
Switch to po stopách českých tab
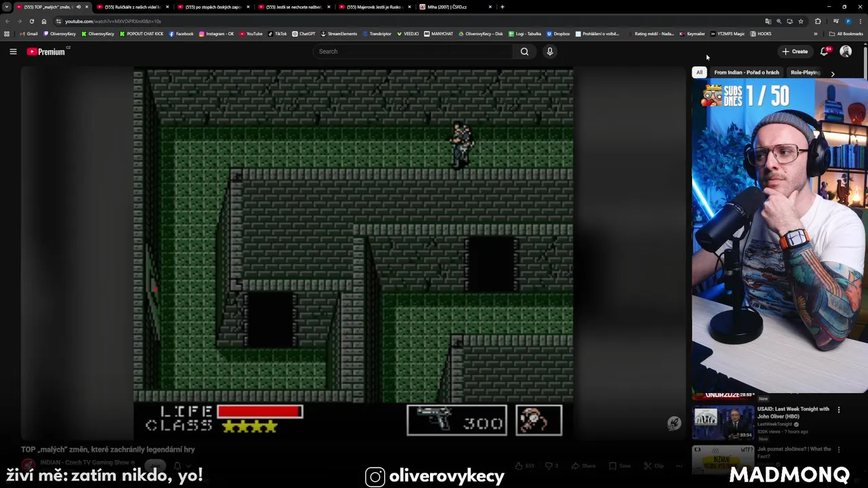tap(213, 7)
